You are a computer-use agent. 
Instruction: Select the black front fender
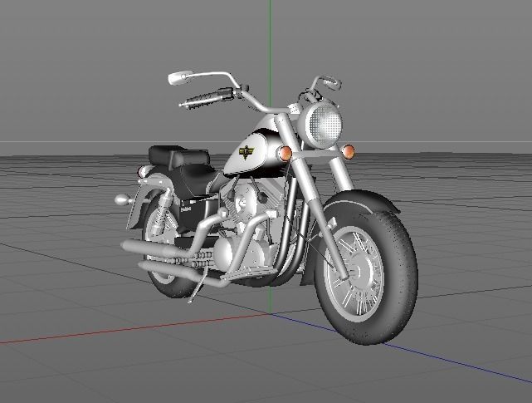pyautogui.click(x=360, y=202)
